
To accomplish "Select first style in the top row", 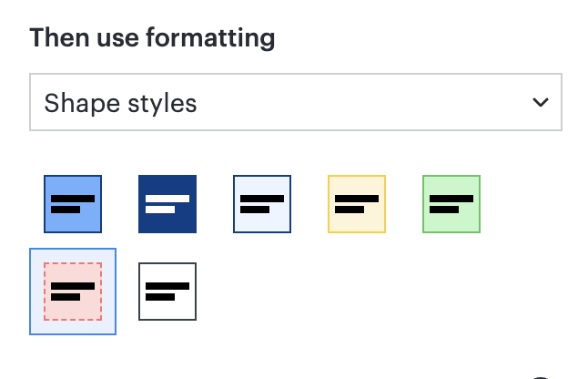I will pos(73,204).
